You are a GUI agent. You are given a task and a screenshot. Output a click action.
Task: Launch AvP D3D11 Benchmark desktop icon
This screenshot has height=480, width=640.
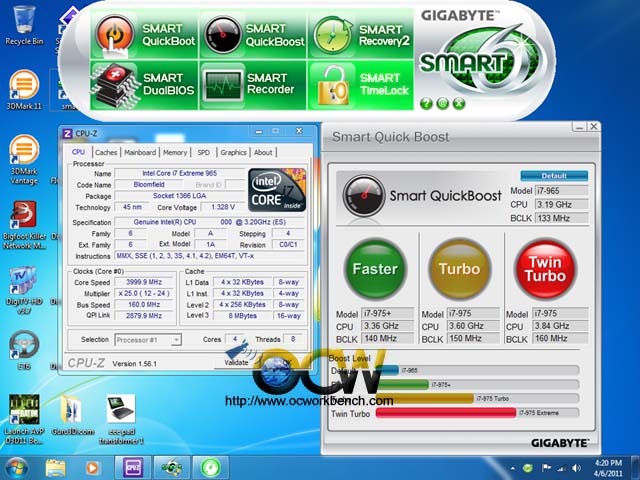[x=24, y=420]
